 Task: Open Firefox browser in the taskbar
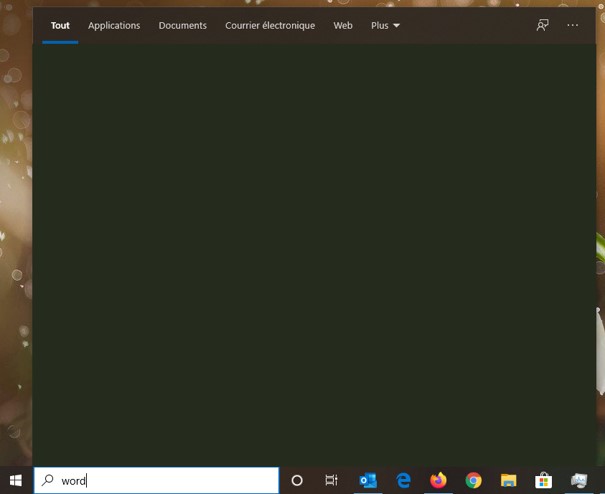438,480
